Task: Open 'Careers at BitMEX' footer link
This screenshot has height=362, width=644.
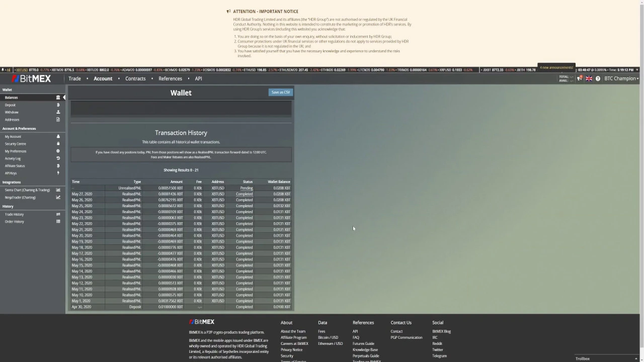Action: click(294, 343)
